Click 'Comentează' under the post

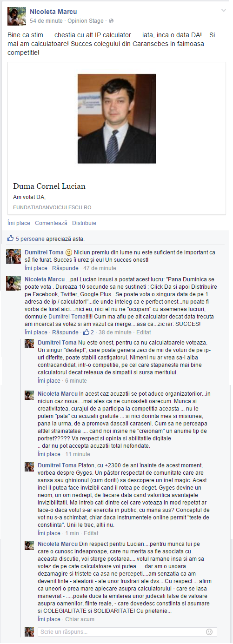click(x=51, y=223)
